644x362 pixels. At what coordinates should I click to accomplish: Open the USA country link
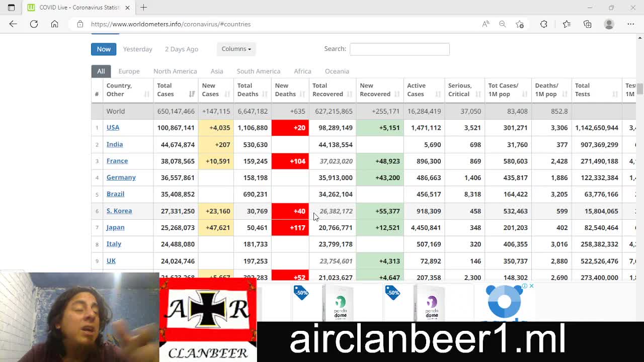[x=113, y=127]
